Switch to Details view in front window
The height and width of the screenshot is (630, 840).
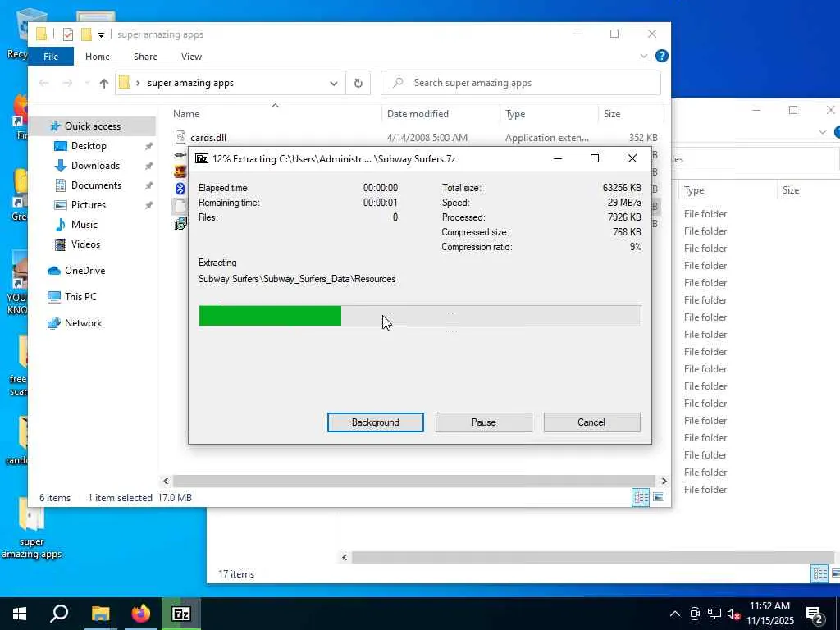[641, 498]
